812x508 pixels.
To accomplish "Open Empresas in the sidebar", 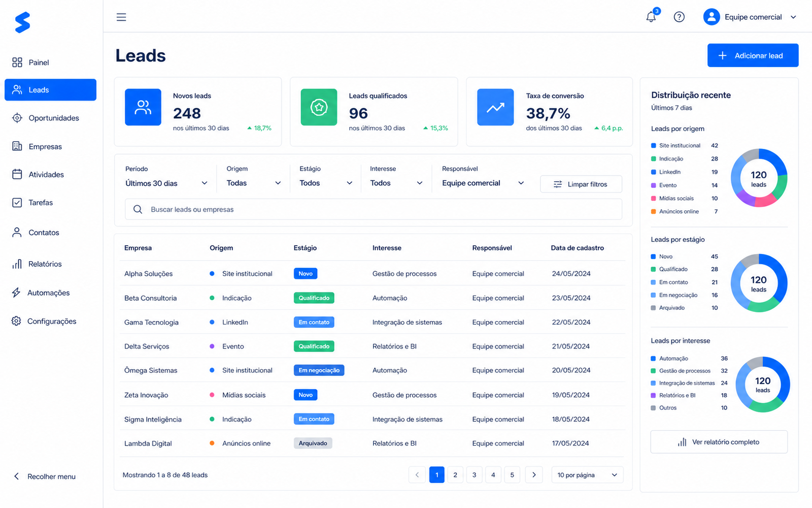I will tap(50, 146).
